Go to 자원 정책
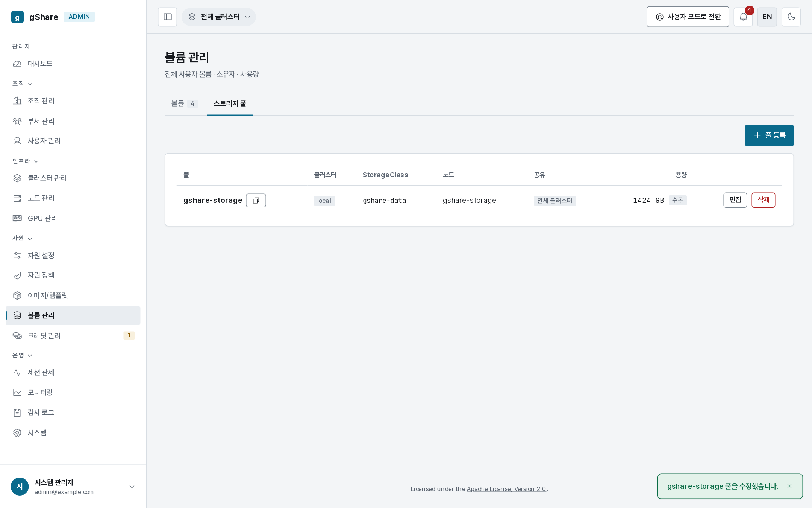This screenshot has height=508, width=812. 73,275
